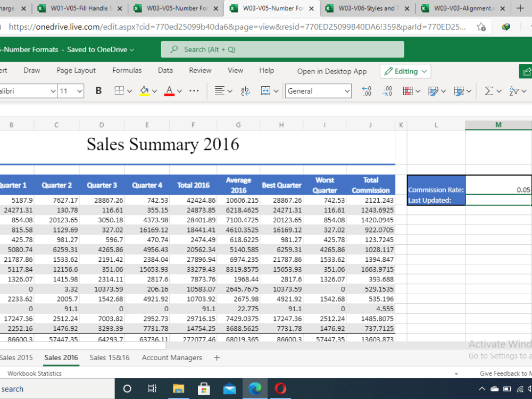
Task: Expand the font size dropdown
Action: [x=79, y=91]
